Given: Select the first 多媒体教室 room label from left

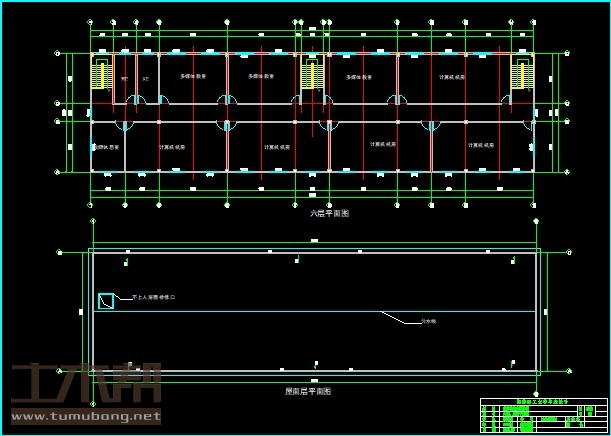Looking at the screenshot, I should [193, 76].
